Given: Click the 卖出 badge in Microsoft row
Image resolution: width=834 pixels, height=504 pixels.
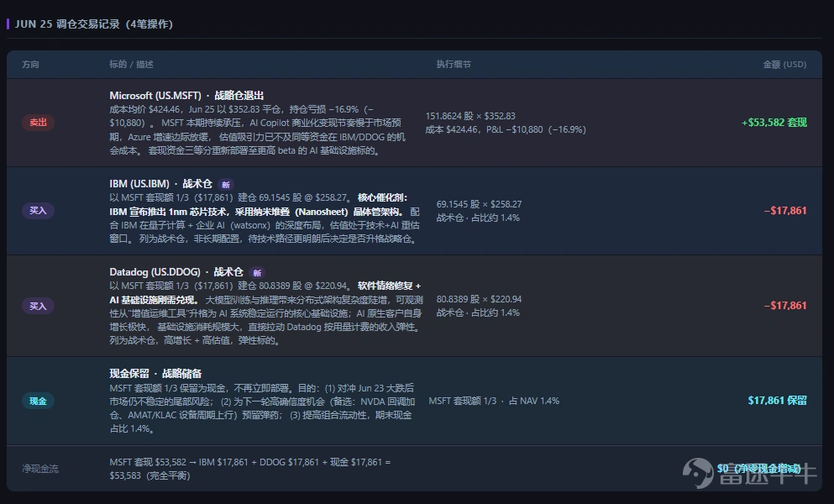Looking at the screenshot, I should [38, 123].
